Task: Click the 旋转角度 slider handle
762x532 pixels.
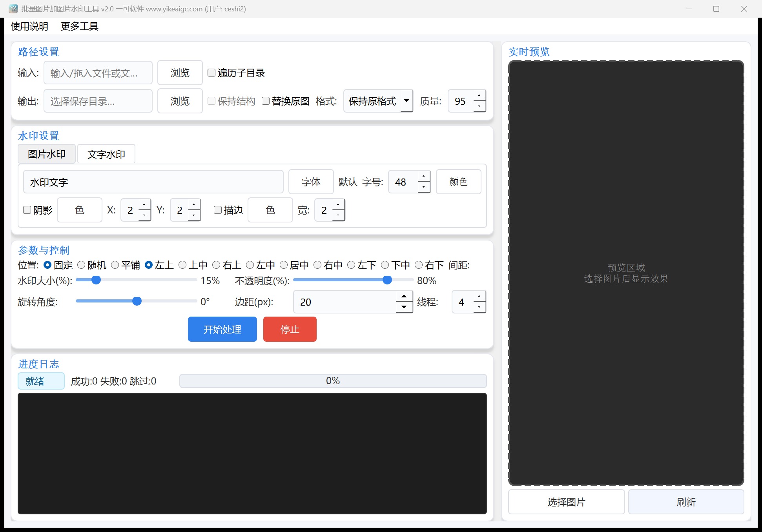Action: pyautogui.click(x=137, y=301)
